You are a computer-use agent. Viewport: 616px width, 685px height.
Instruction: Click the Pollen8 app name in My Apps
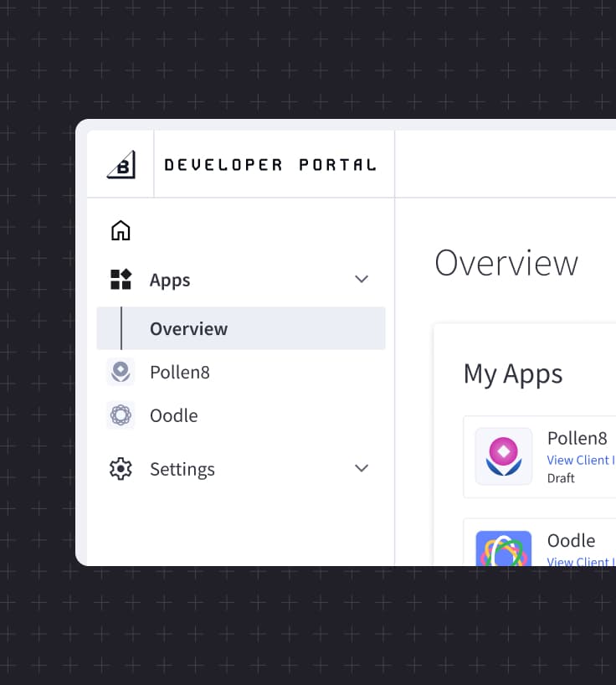tap(577, 439)
